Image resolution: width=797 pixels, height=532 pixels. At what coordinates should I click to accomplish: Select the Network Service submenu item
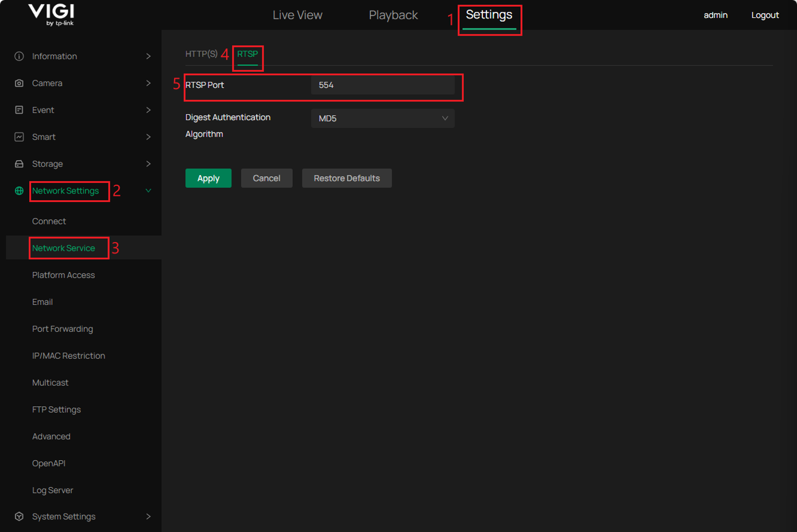click(x=64, y=248)
